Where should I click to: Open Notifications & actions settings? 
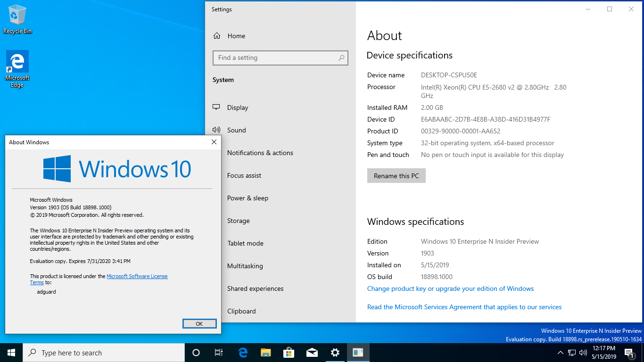(x=260, y=153)
